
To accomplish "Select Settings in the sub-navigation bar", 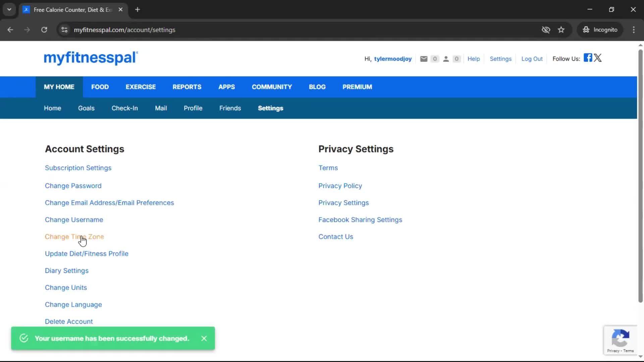I will click(x=270, y=108).
